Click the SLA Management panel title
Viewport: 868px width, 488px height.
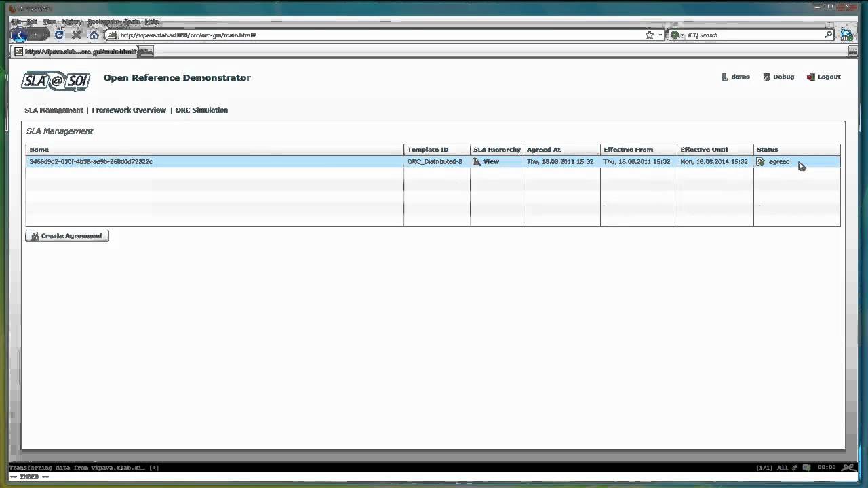tap(60, 131)
